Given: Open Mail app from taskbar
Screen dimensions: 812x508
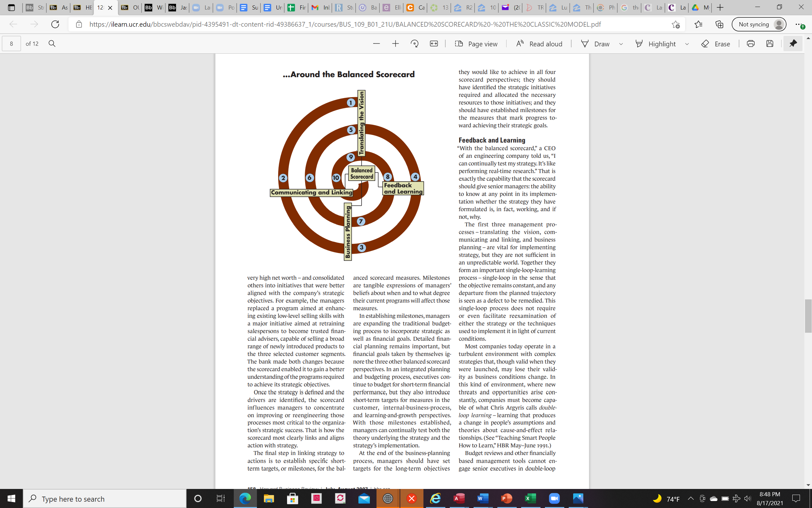Looking at the screenshot, I should [x=364, y=498].
